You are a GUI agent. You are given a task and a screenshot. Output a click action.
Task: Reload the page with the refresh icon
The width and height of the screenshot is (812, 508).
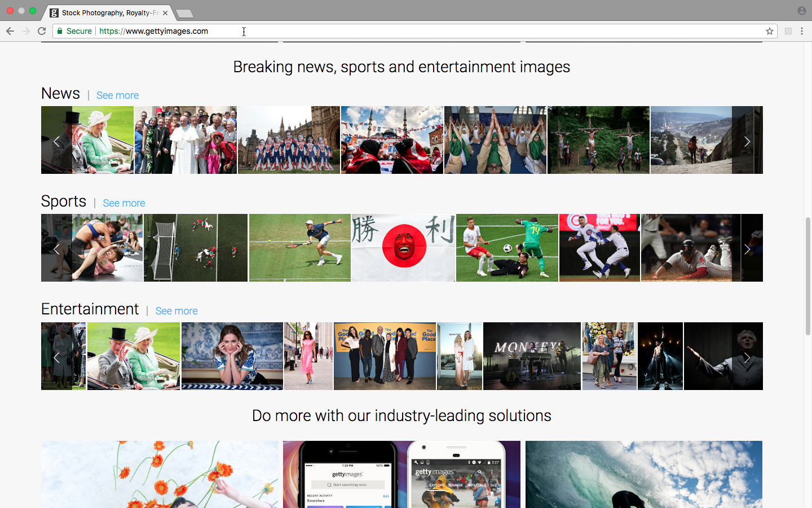point(42,31)
